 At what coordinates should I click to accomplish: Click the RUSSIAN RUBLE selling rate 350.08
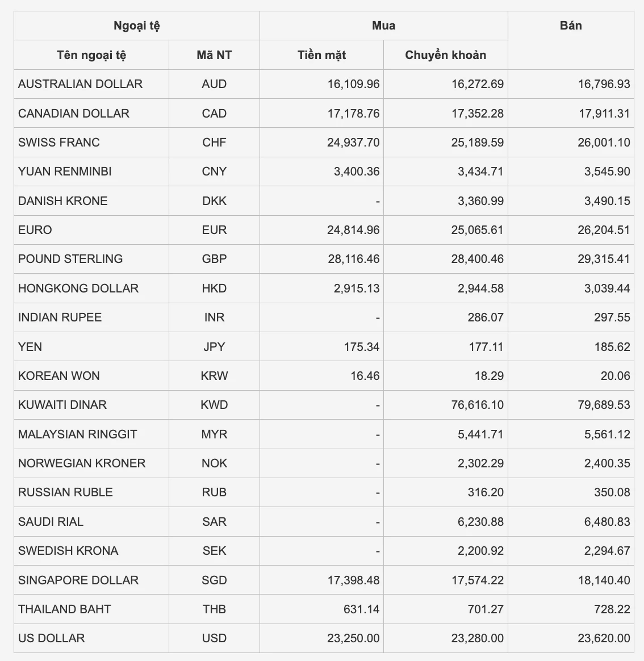[612, 492]
